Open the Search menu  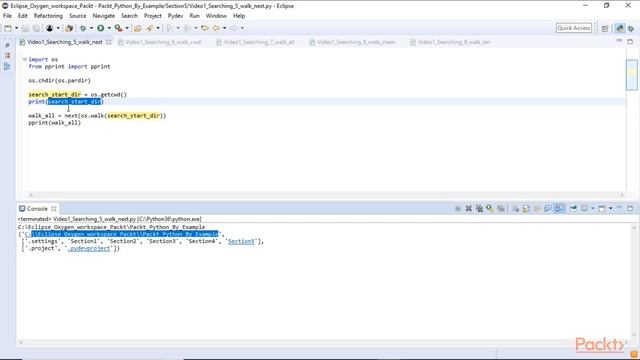click(x=129, y=16)
